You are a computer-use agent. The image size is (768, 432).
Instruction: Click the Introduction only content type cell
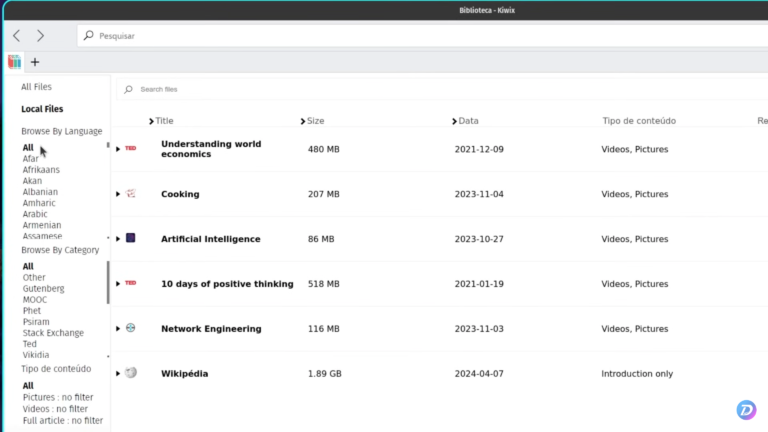click(x=637, y=374)
